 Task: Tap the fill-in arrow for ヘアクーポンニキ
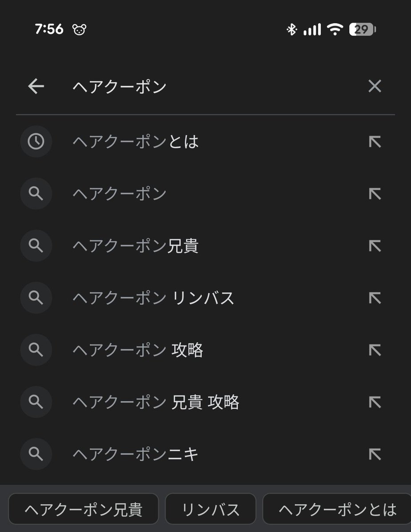coord(375,454)
